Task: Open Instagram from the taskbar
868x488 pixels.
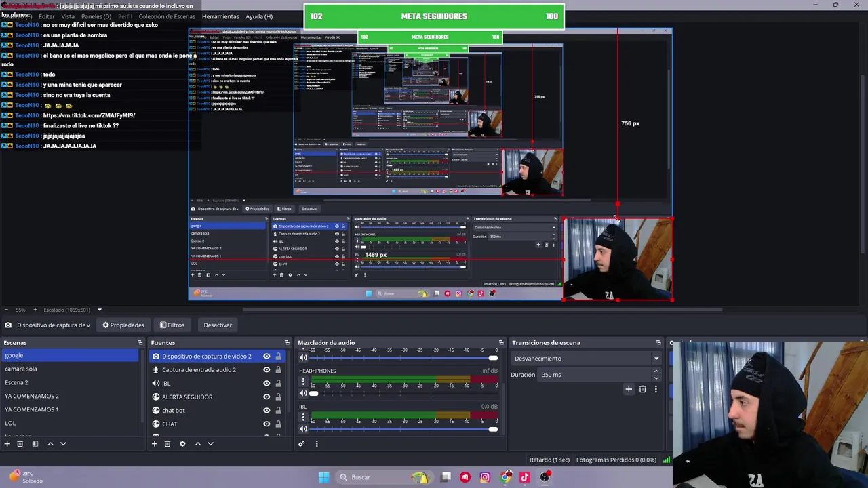Action: coord(485,477)
